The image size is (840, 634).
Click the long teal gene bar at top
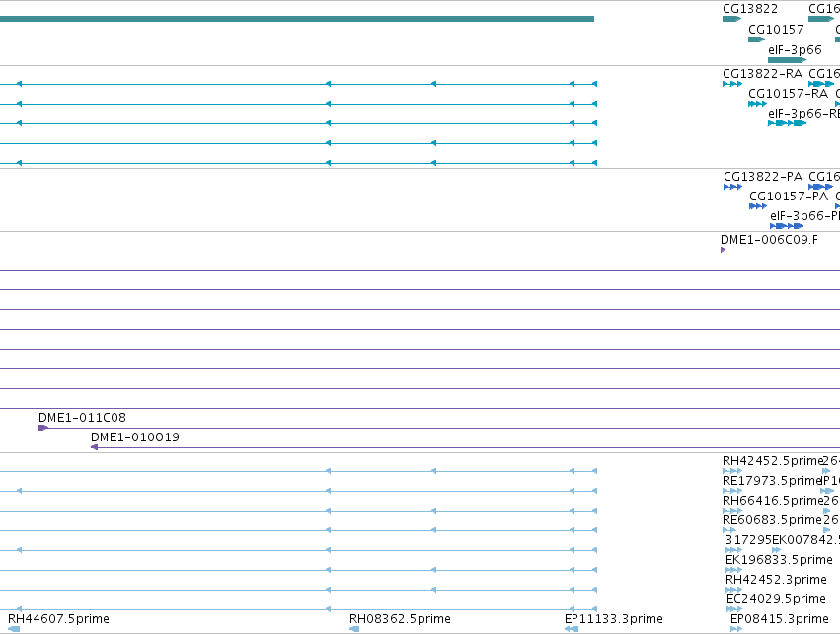coord(297,19)
